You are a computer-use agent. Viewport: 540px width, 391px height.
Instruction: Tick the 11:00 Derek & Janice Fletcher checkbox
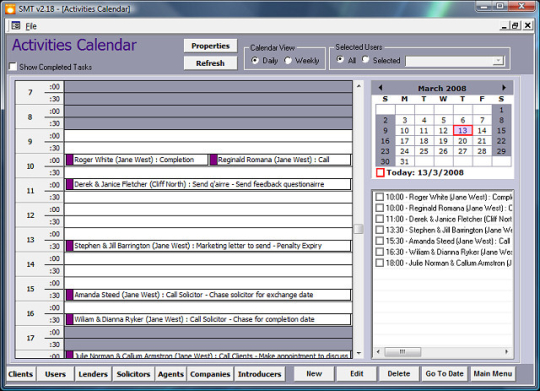click(x=380, y=219)
